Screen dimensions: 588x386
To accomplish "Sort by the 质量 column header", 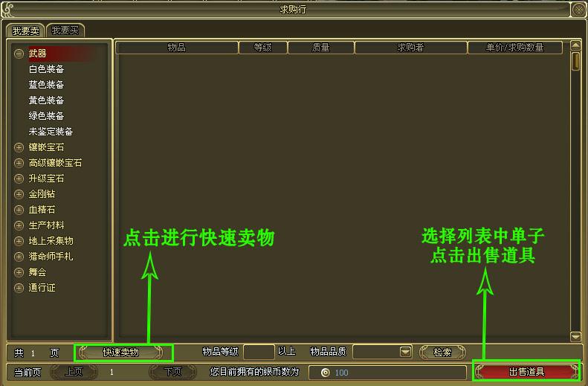I will click(320, 48).
